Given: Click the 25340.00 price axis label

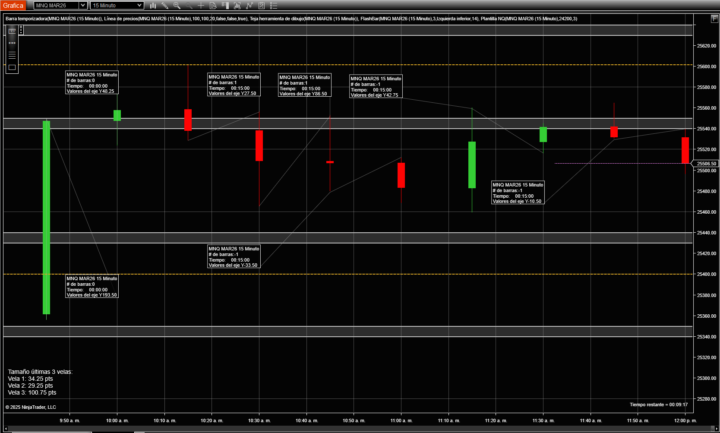Looking at the screenshot, I should pos(706,337).
